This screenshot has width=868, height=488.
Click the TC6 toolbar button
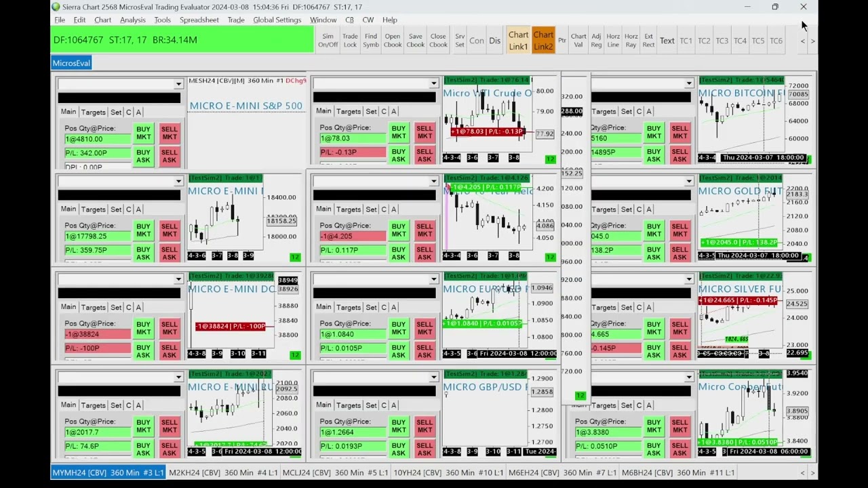pos(776,41)
